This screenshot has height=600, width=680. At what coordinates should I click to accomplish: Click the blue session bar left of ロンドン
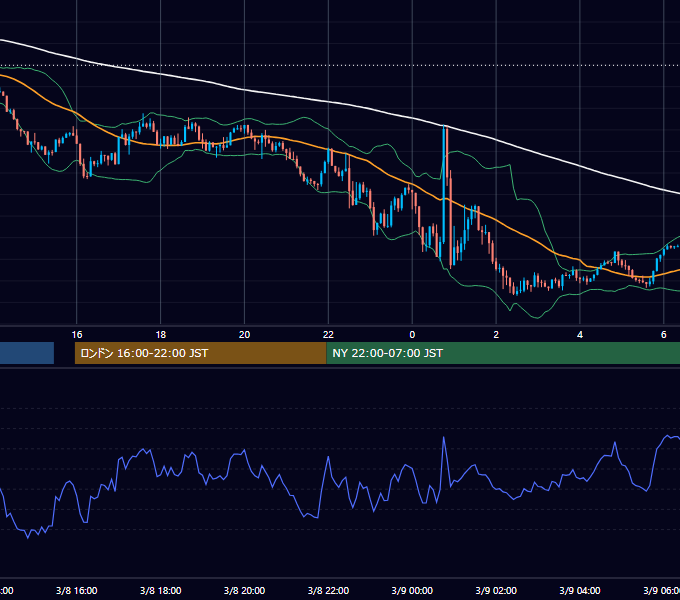27,353
